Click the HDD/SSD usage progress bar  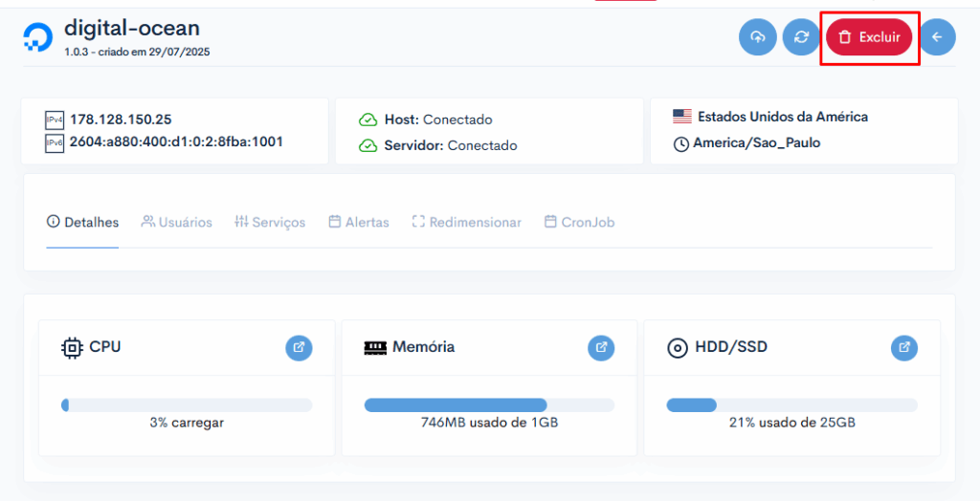pyautogui.click(x=791, y=405)
